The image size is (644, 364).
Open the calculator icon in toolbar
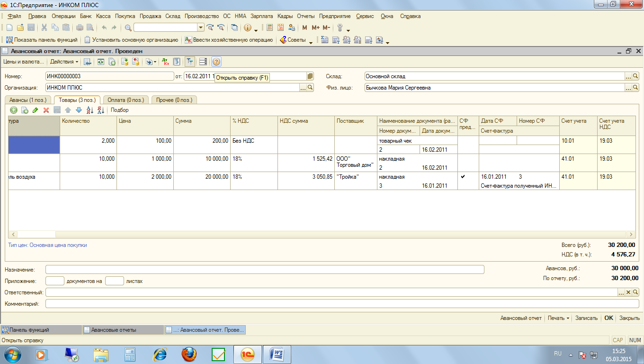[x=269, y=27]
